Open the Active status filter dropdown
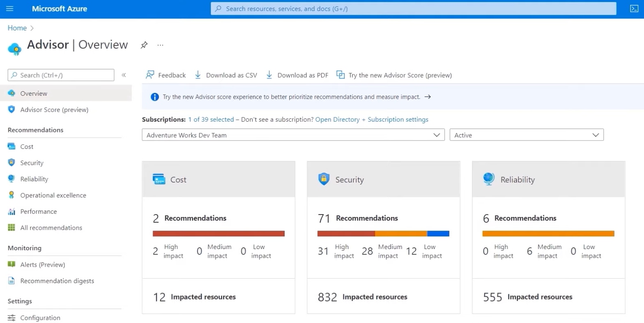Screen dimensions: 644x323 527,135
